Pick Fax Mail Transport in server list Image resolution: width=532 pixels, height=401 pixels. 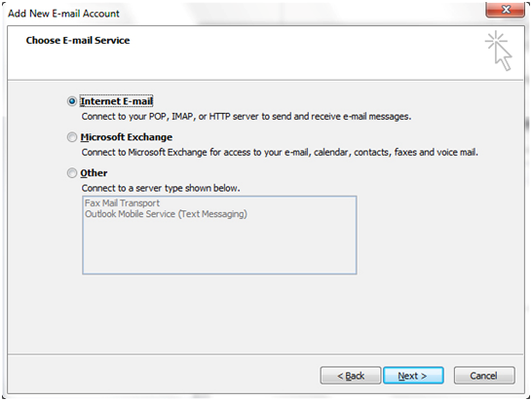[x=122, y=203]
